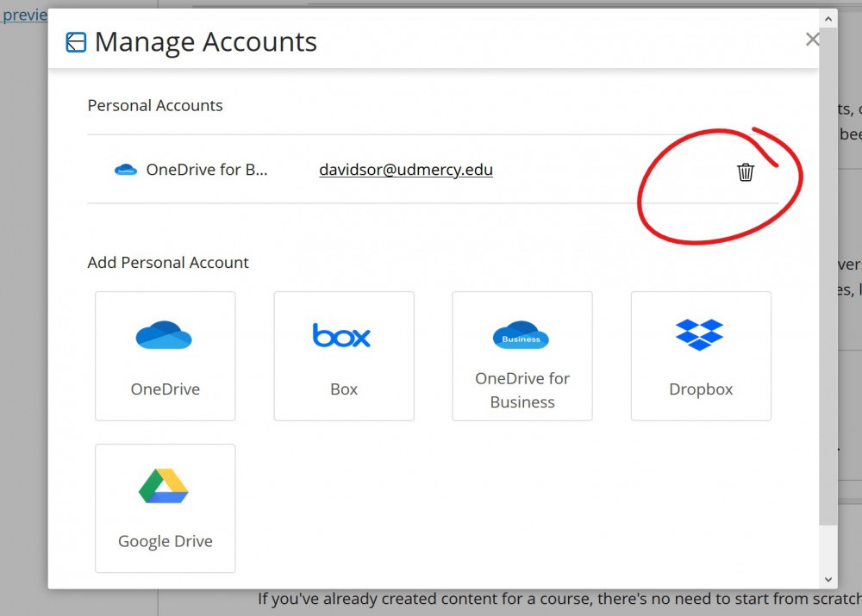Screen dimensions: 862x616
Task: Connect a Google Drive account
Action: tap(165, 508)
